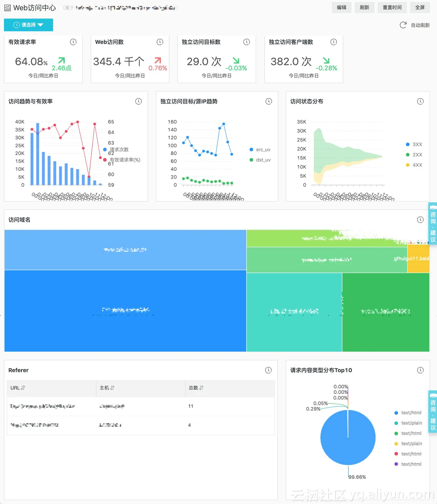Select the dark green treemap block
Image resolution: width=437 pixels, height=504 pixels.
click(x=386, y=312)
